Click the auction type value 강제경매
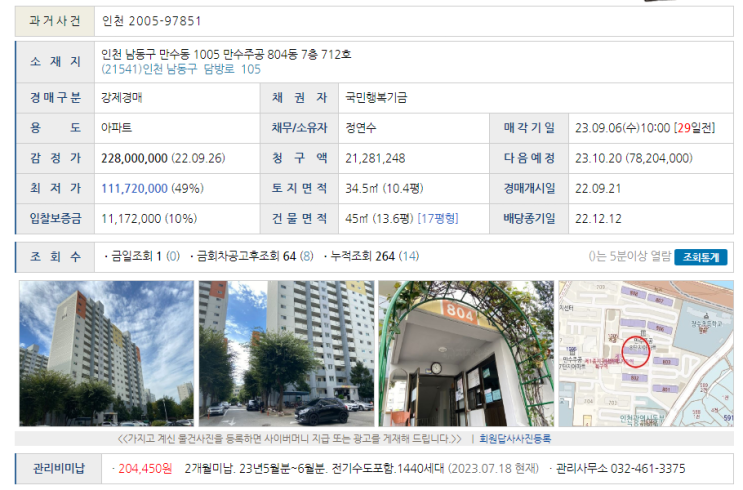Screen dimensions: 743x490 tap(122, 98)
